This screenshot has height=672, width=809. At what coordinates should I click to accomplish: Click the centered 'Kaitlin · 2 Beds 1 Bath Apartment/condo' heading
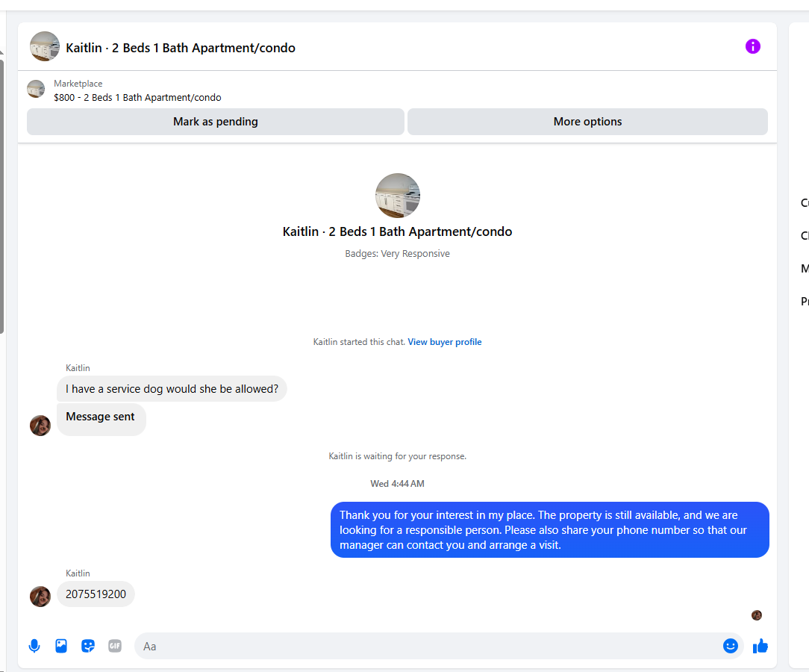click(x=397, y=231)
